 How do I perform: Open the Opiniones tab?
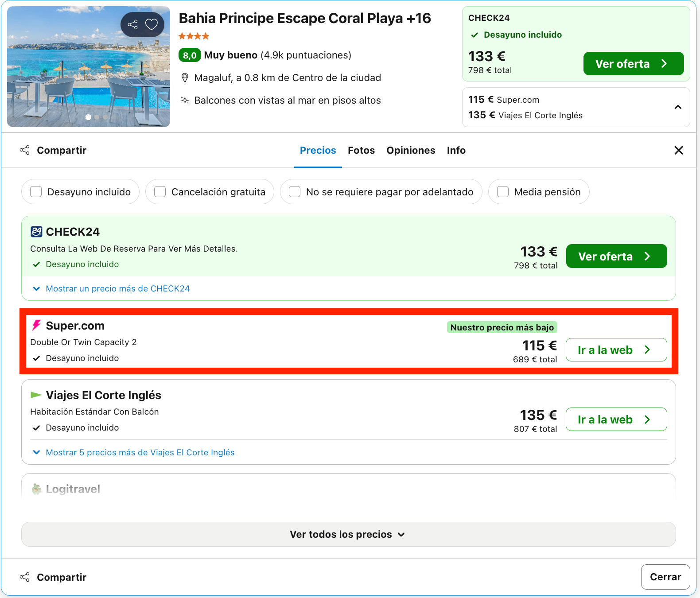click(411, 150)
